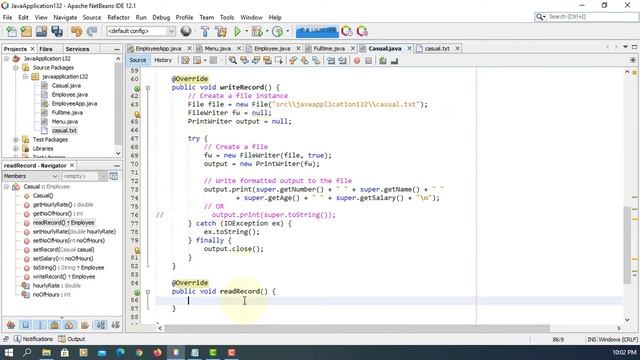Viewport: 640px width, 360px height.
Task: Click the green Run Project arrow
Action: tap(238, 31)
